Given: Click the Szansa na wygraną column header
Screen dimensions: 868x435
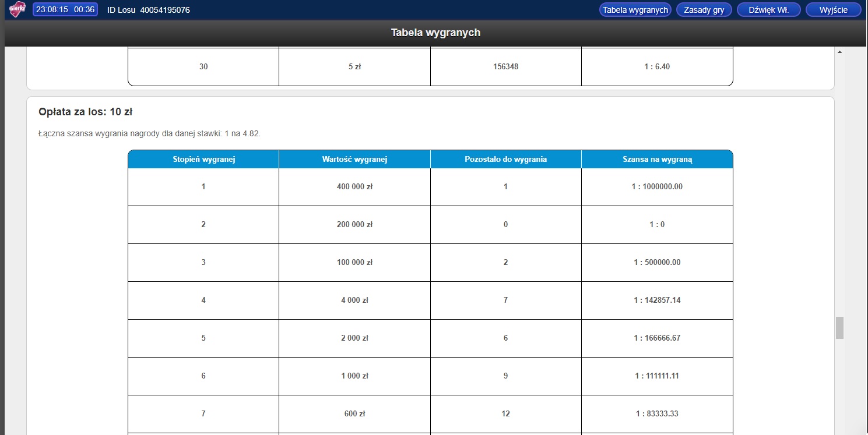Looking at the screenshot, I should coord(657,160).
